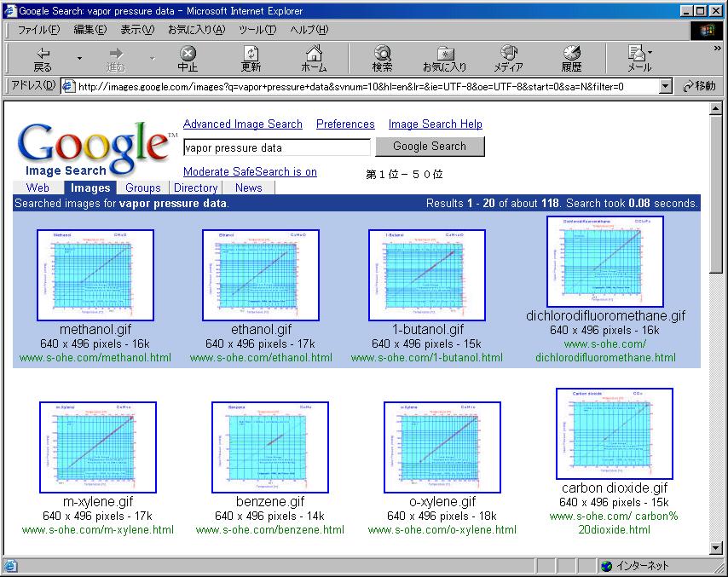This screenshot has height=577, width=728.
Task: Expand the Back button history dropdown
Action: 80,58
